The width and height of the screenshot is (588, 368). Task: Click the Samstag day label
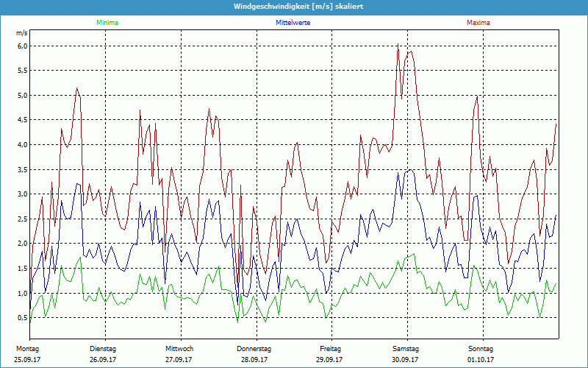[406, 349]
